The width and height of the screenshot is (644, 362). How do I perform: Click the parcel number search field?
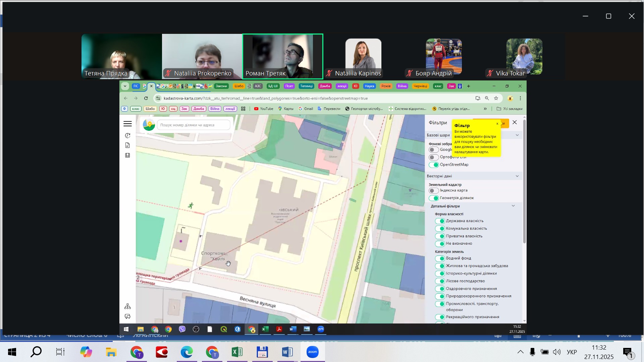pyautogui.click(x=194, y=125)
